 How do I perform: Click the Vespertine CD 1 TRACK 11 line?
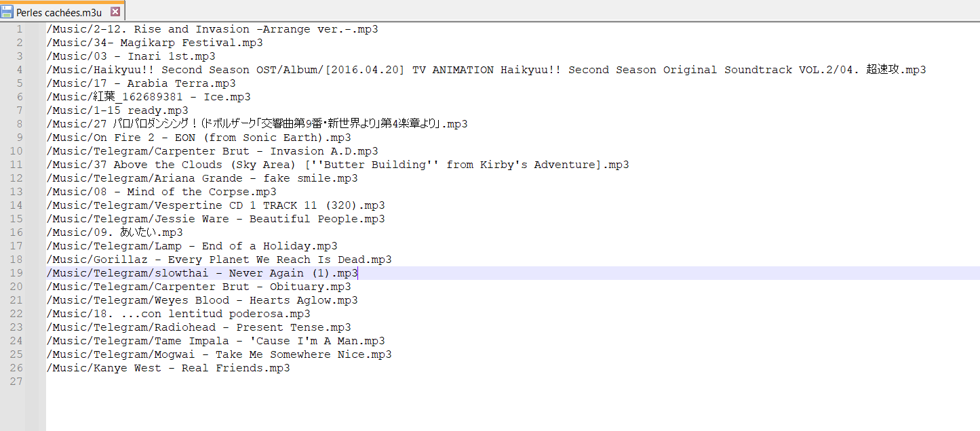point(216,205)
